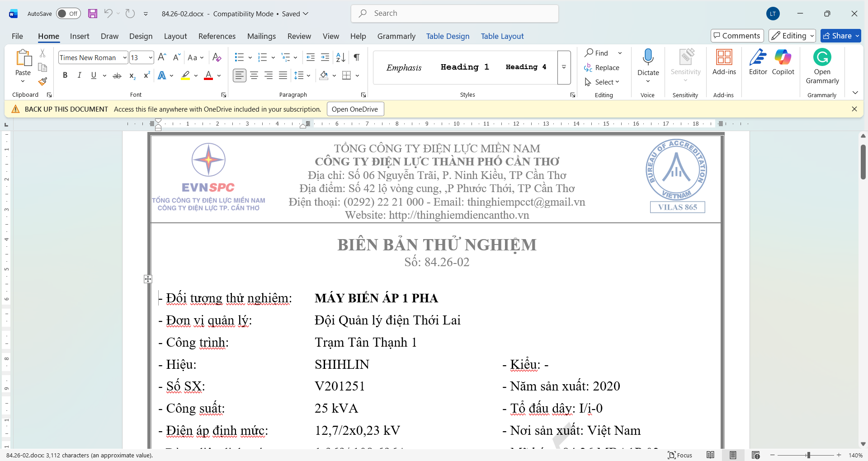Open the Format Painter tool

(42, 82)
